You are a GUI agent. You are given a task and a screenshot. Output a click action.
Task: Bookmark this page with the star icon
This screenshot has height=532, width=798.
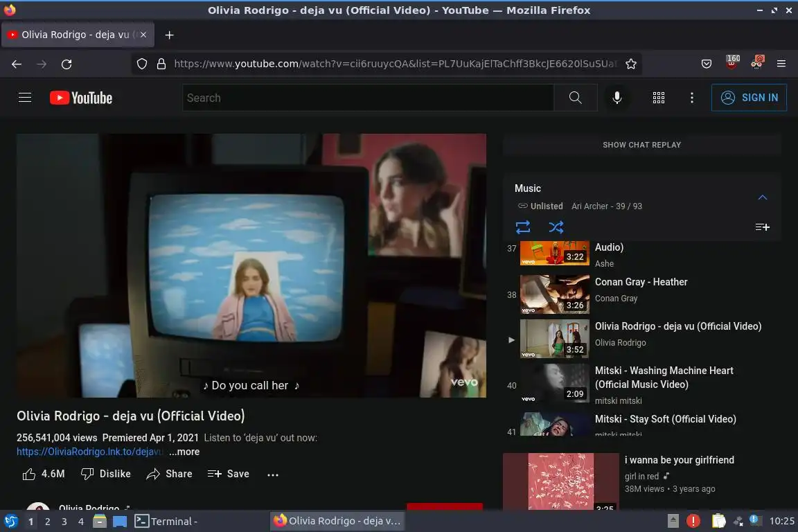pyautogui.click(x=631, y=64)
